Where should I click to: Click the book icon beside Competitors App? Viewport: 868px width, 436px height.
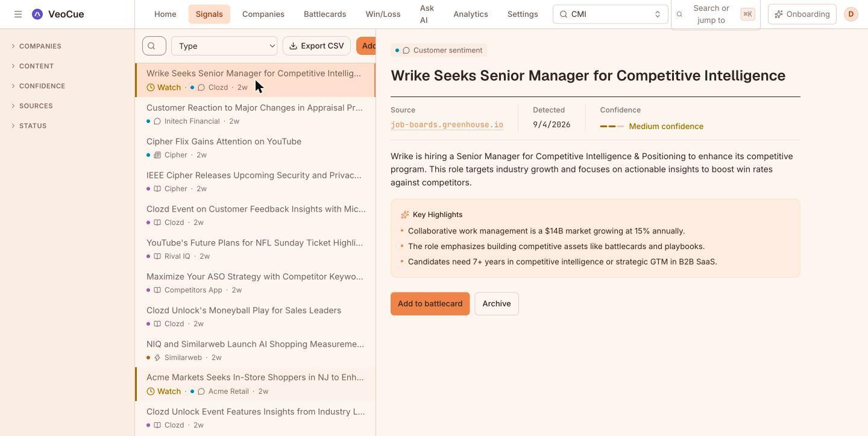157,290
